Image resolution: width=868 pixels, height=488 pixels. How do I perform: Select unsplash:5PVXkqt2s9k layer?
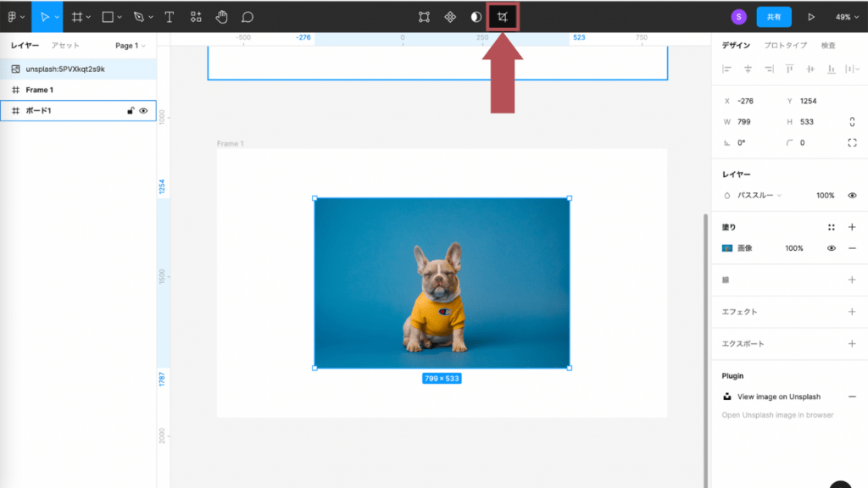(78, 69)
